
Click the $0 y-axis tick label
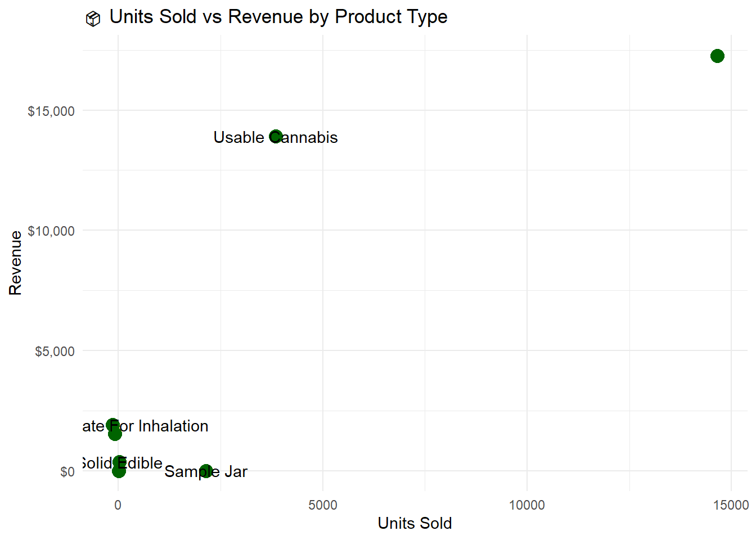67,472
